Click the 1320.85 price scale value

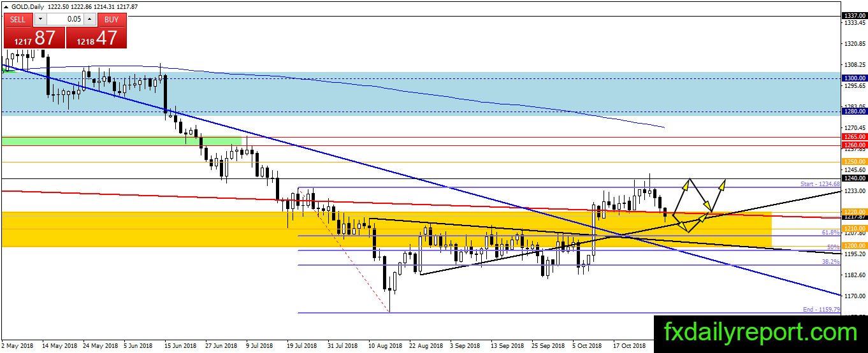tap(854, 44)
